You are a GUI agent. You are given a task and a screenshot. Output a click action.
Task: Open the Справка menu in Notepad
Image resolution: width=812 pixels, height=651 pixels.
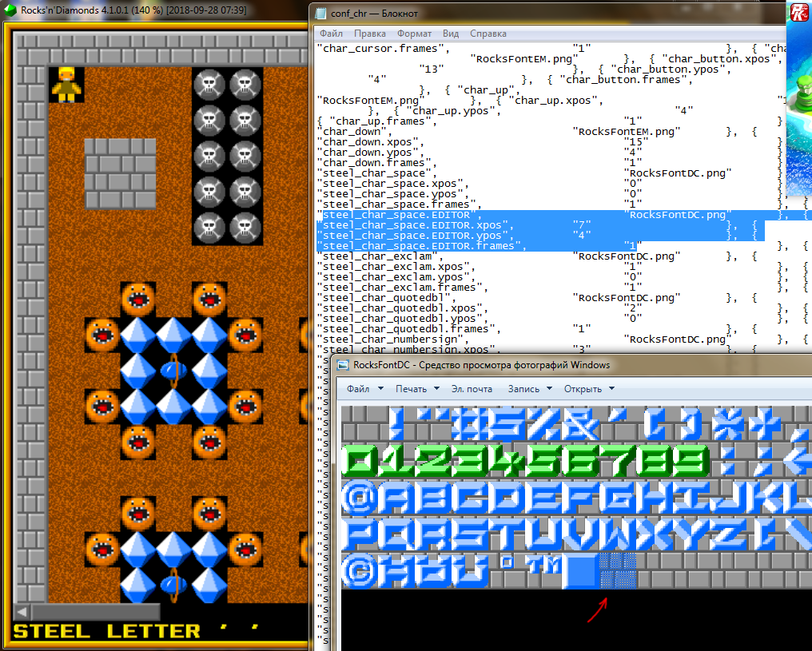tap(488, 34)
